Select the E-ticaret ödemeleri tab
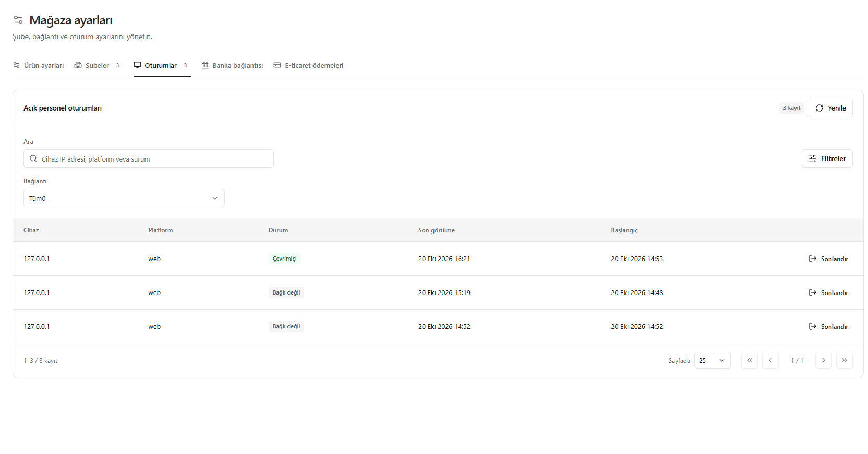Image resolution: width=868 pixels, height=454 pixels. pos(309,65)
